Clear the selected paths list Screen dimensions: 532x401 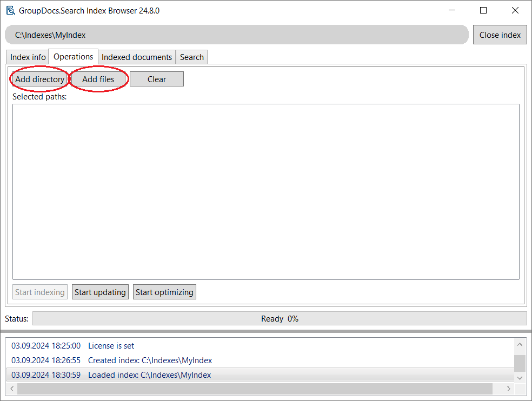pyautogui.click(x=157, y=79)
